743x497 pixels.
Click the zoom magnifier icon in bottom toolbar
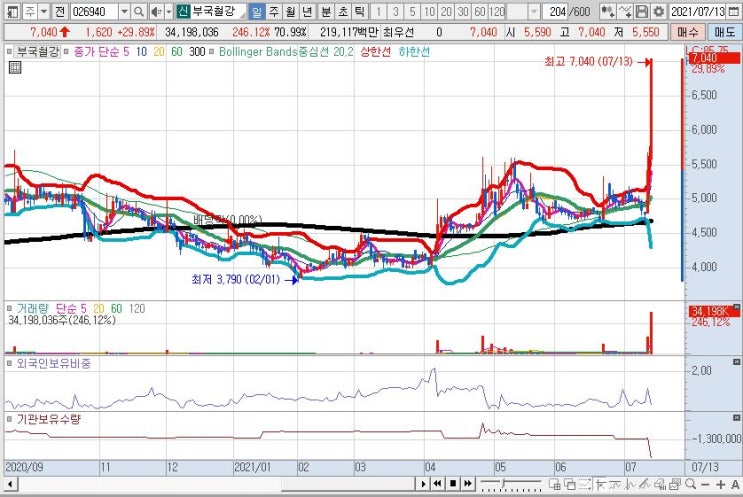(691, 484)
